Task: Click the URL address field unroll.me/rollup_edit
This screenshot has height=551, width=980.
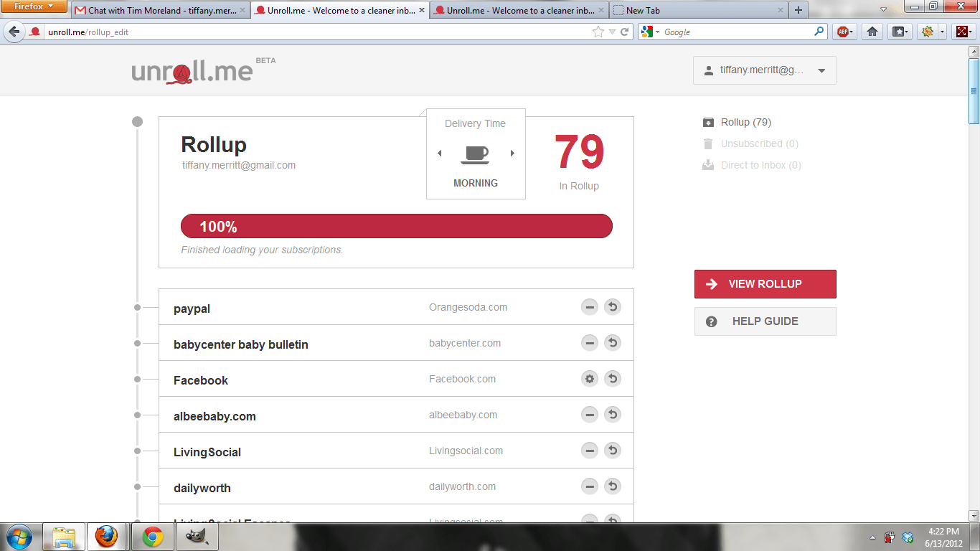Action: click(x=316, y=32)
